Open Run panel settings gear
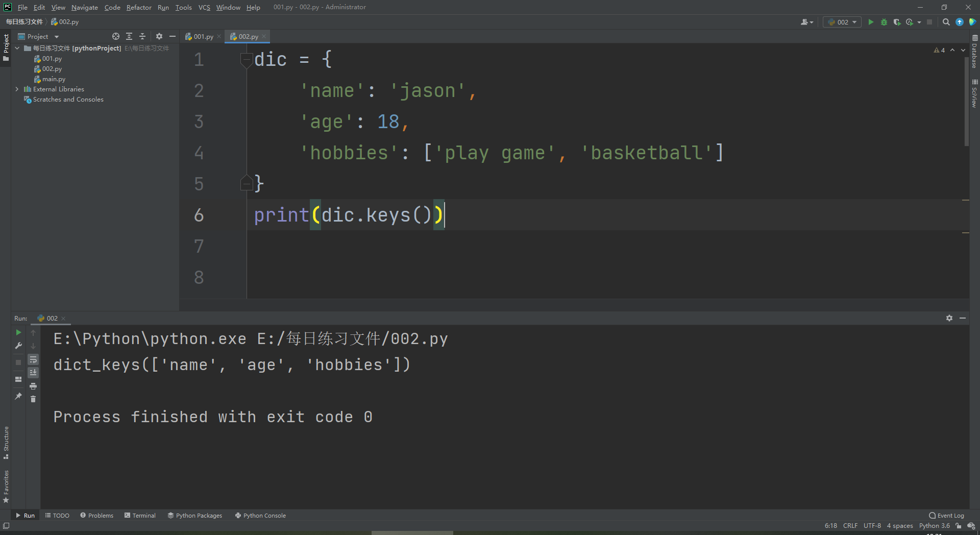This screenshot has height=535, width=980. [949, 318]
